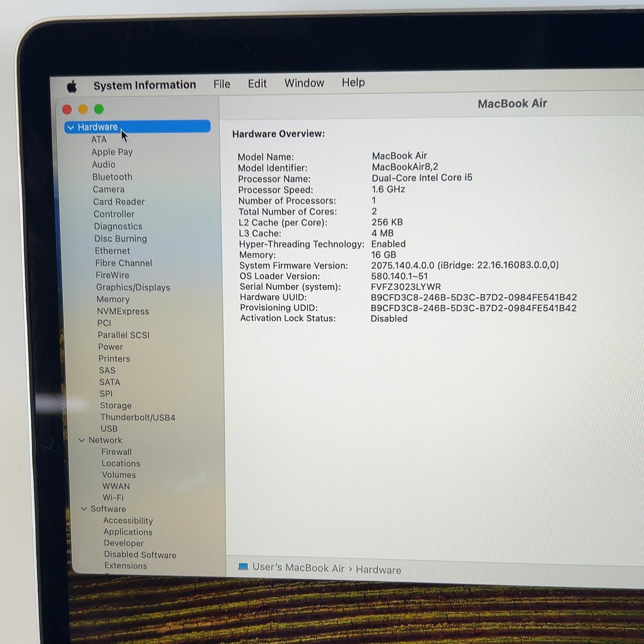
Task: Click the serial number FVFZ3023LYWR
Action: (406, 287)
